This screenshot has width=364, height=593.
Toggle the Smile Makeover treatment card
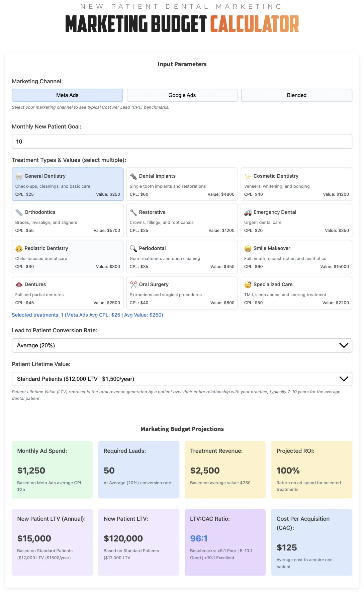coord(296,257)
